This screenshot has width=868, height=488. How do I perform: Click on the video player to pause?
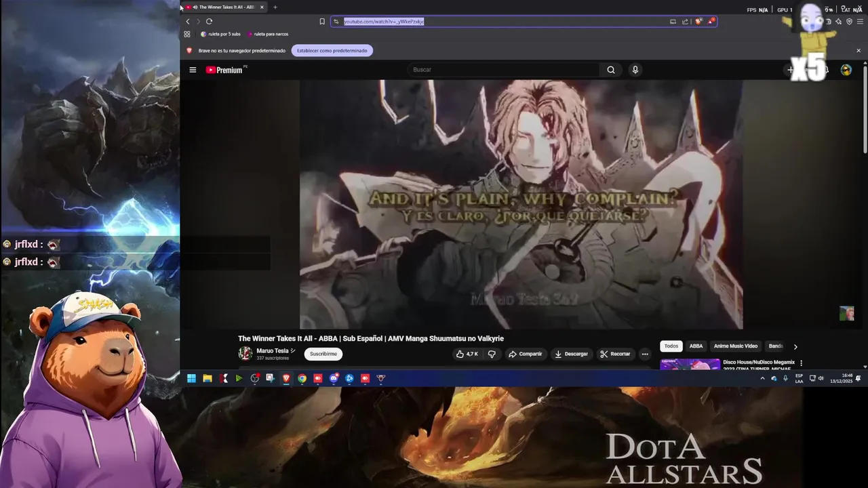click(521, 204)
